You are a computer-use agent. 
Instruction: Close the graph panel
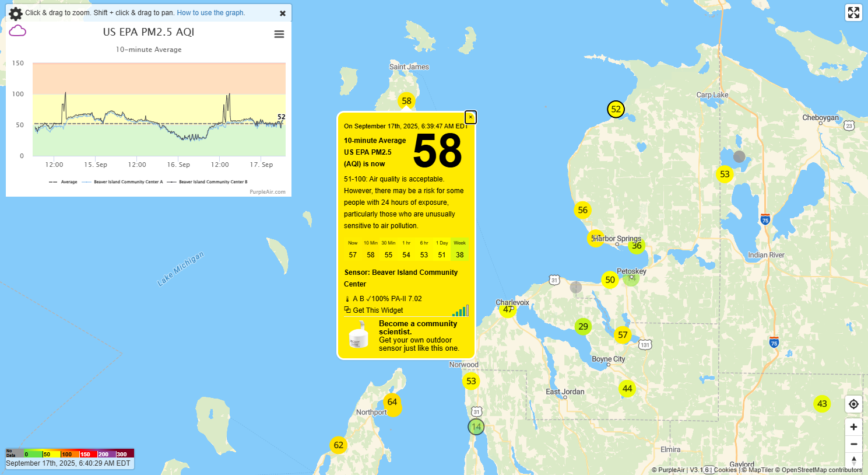tap(283, 13)
